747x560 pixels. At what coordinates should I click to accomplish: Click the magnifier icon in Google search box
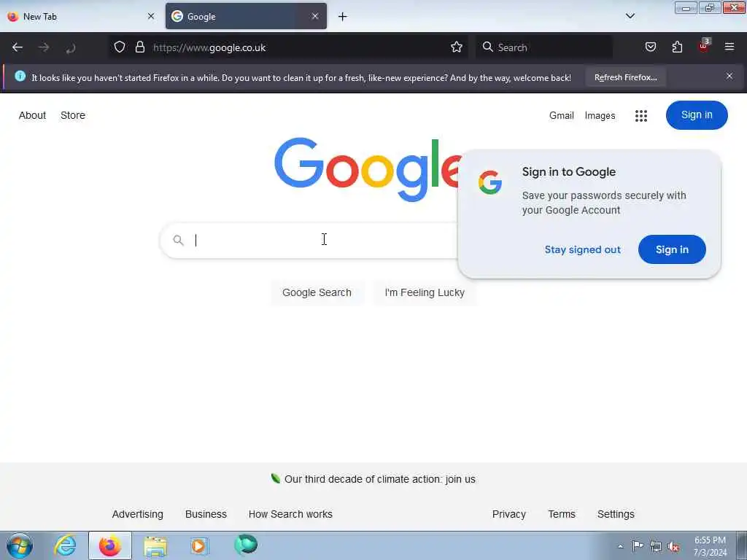[x=178, y=240]
